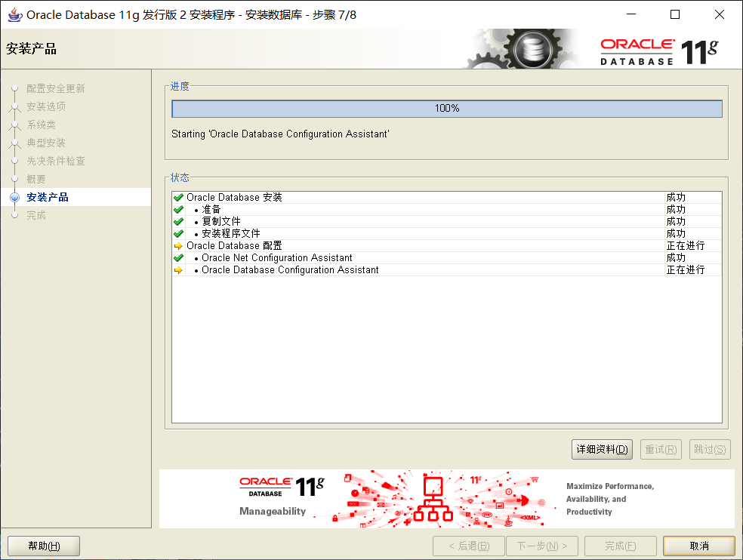
Task: Click the green check icon on '安装程序文件' row
Action: (x=178, y=233)
